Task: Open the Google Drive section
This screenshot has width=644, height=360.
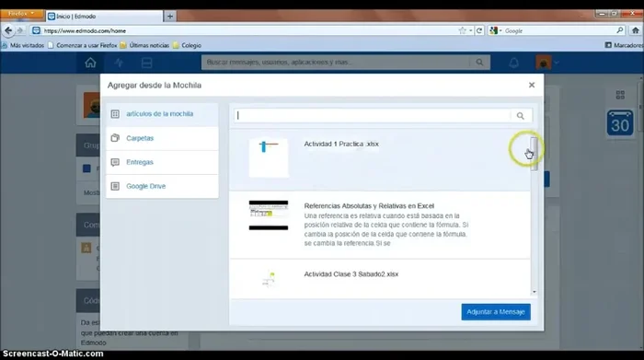Action: [x=162, y=186]
